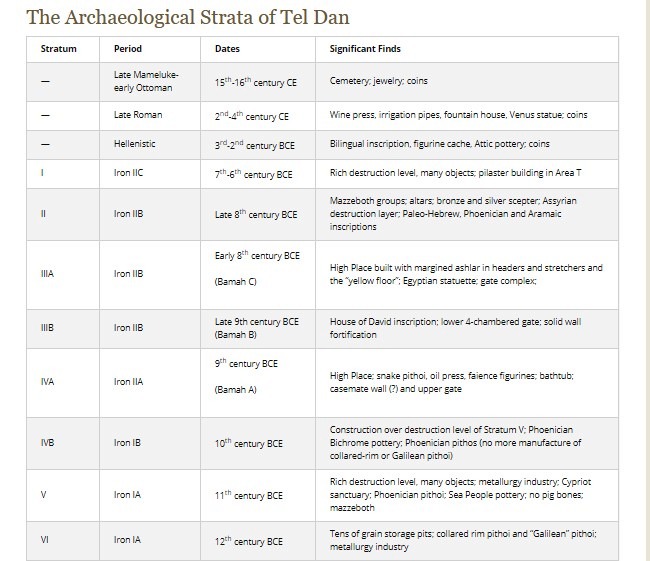Viewport: 650px width, 561px height.
Task: Select the Late Mameluke-early Ottoman period cell
Action: click(150, 82)
